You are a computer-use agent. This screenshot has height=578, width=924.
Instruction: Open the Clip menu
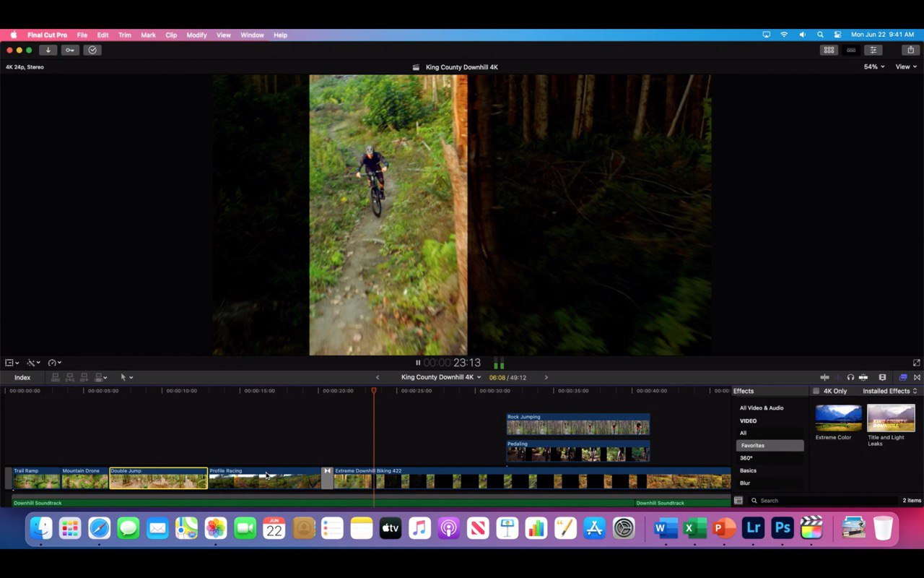click(171, 35)
